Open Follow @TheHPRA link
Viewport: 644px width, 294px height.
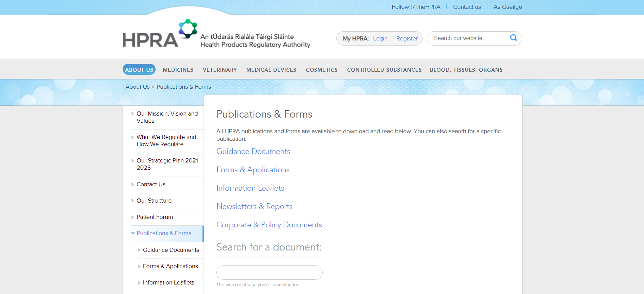pyautogui.click(x=416, y=7)
